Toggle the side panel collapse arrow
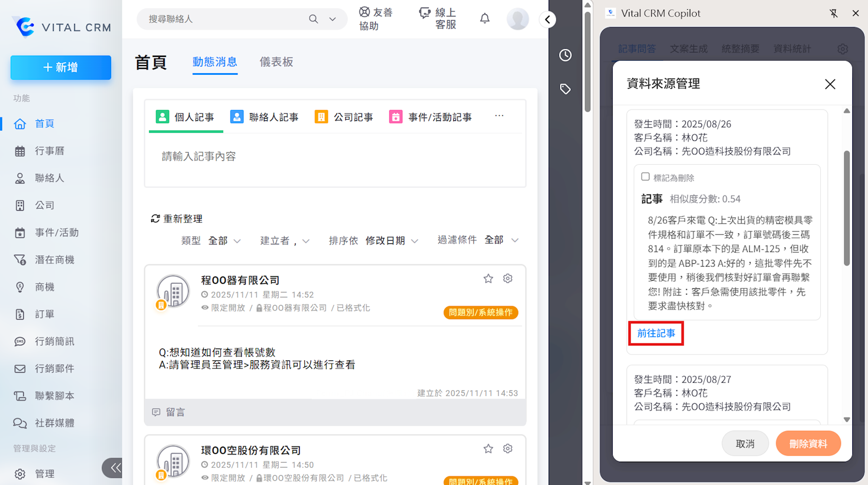Viewport: 868px width, 485px height. click(548, 20)
